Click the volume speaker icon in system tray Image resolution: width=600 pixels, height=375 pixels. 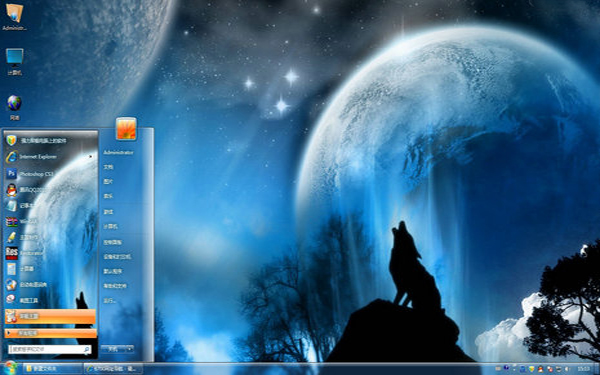tap(567, 369)
